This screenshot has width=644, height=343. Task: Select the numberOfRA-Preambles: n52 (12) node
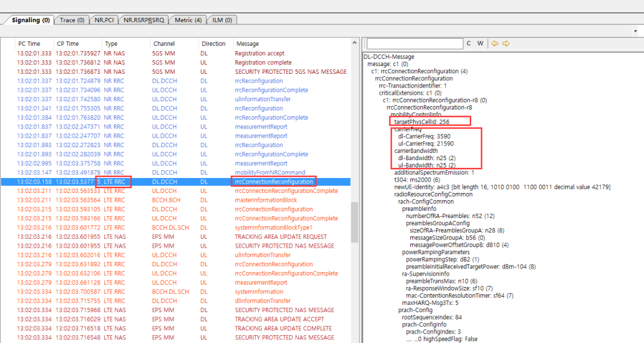click(x=450, y=216)
